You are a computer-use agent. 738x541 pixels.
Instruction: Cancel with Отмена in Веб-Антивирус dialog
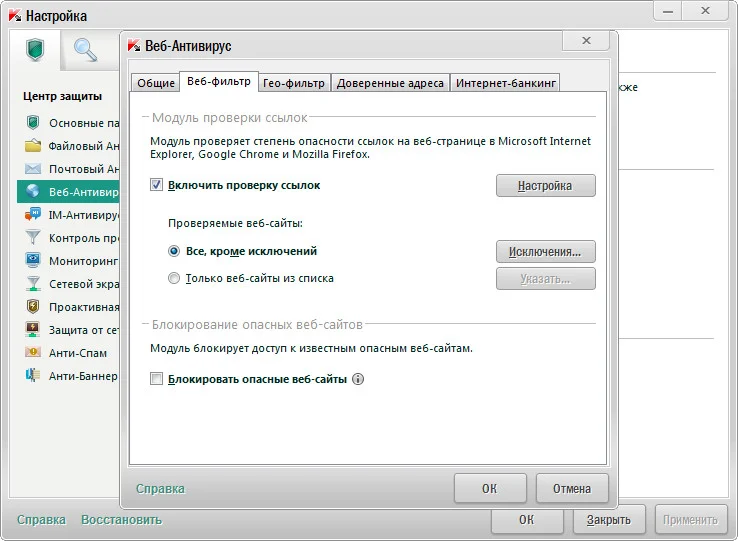pyautogui.click(x=572, y=488)
